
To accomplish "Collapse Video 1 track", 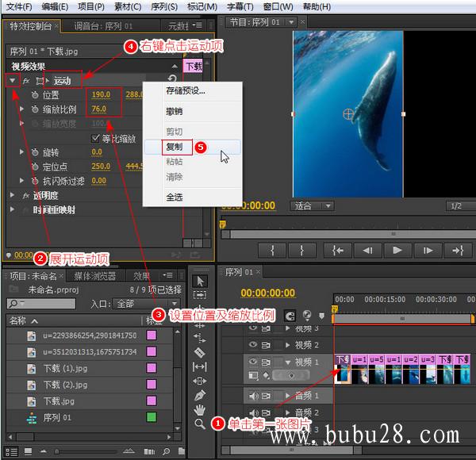I will (288, 362).
